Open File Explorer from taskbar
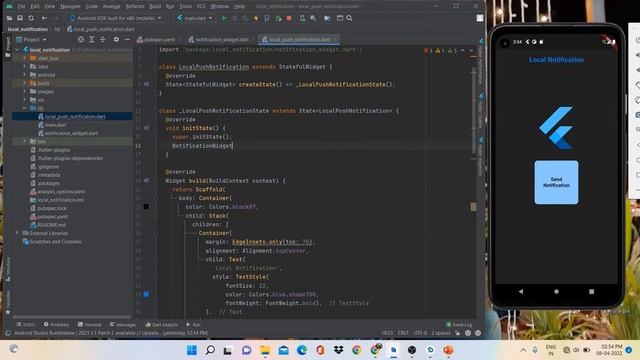Viewport: 640px width, 360px height. (x=265, y=350)
